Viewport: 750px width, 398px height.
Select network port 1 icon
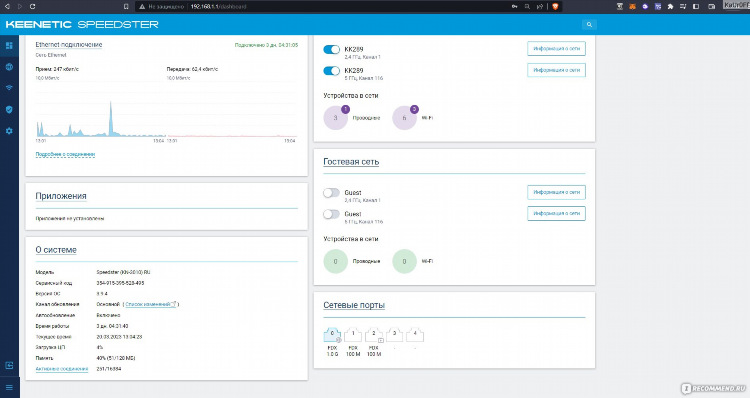click(353, 335)
